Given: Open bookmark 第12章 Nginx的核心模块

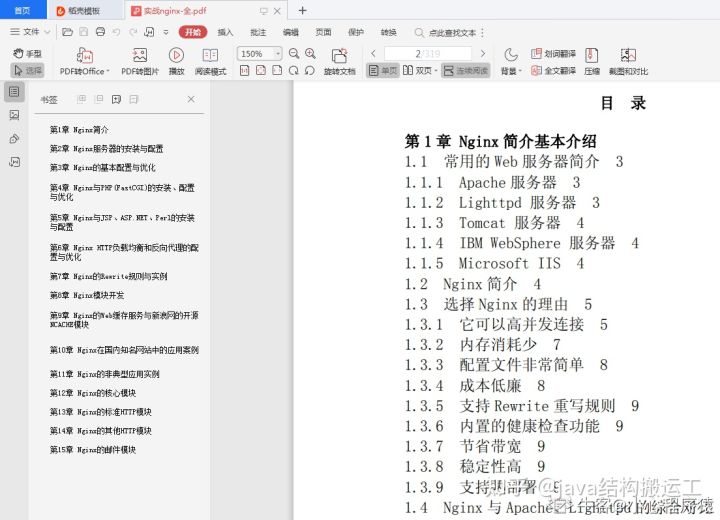Looking at the screenshot, I should (93, 393).
